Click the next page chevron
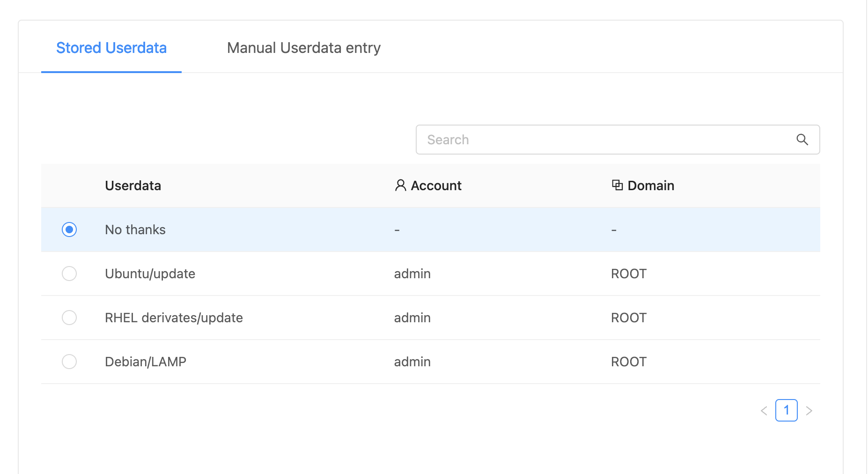This screenshot has width=868, height=474. click(809, 410)
